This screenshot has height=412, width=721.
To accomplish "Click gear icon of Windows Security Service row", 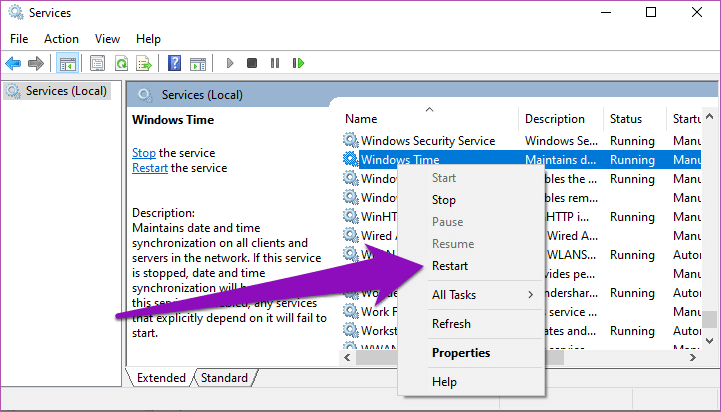I will coord(351,140).
